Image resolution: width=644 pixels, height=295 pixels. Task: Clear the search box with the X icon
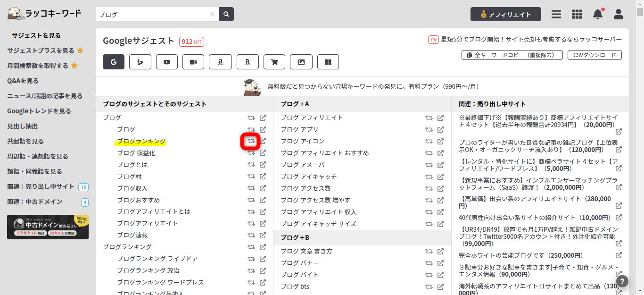point(212,14)
